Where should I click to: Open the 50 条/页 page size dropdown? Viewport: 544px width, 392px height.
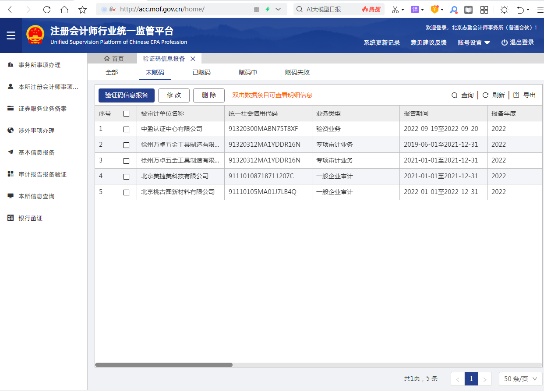point(520,379)
